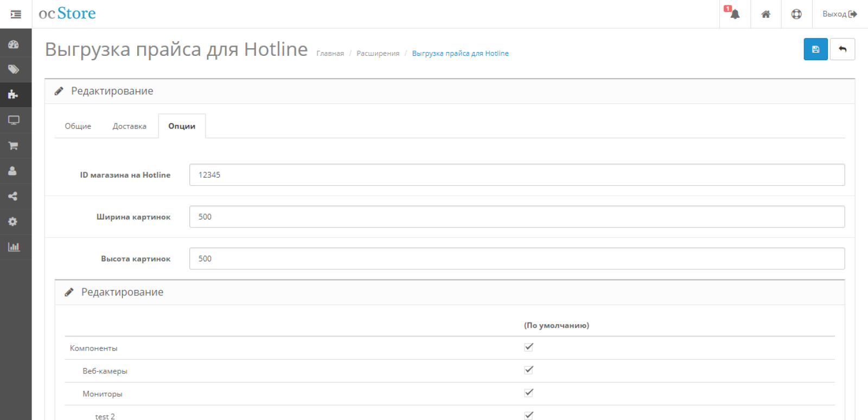Toggle the Веб-камеры checkbox
Viewport: 868px width, 420px height.
point(529,370)
